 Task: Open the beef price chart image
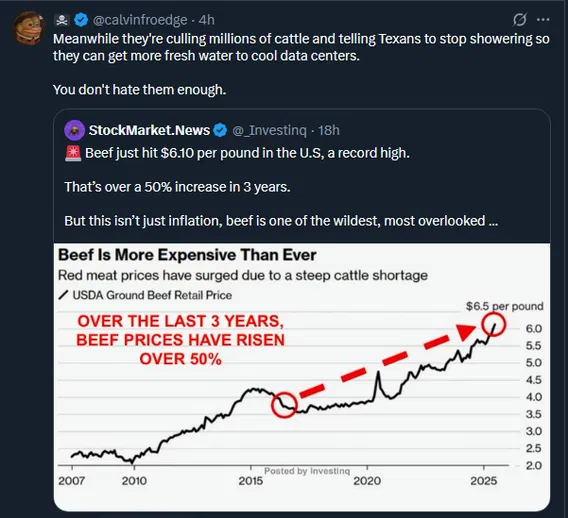302,377
